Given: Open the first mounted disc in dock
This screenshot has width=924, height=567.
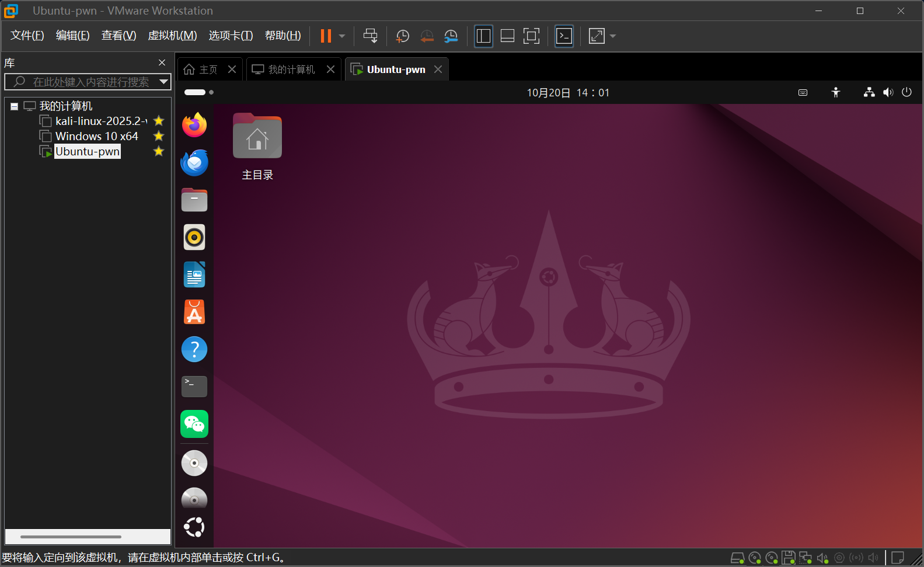Looking at the screenshot, I should pos(194,463).
